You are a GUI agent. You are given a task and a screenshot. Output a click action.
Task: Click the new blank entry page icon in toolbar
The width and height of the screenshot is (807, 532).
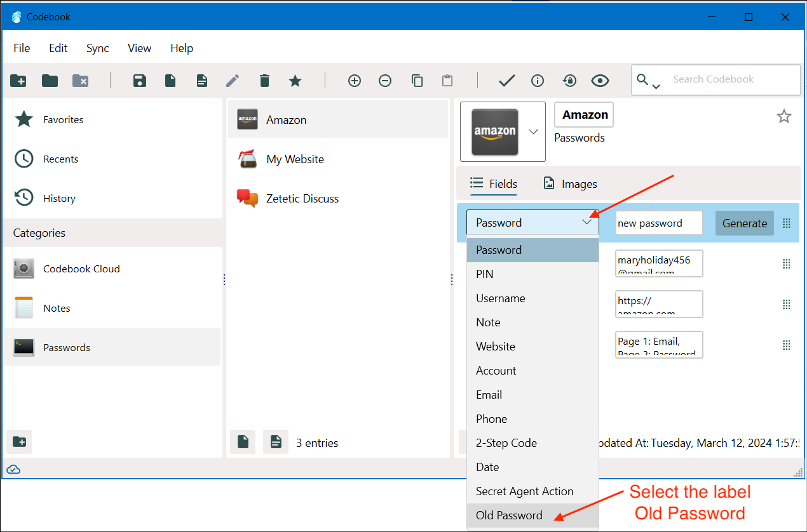point(170,81)
